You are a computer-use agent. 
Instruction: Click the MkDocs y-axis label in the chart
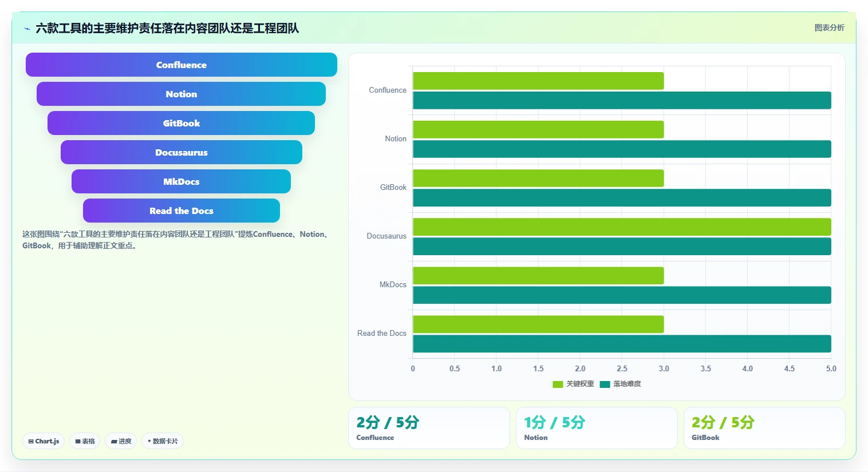393,285
